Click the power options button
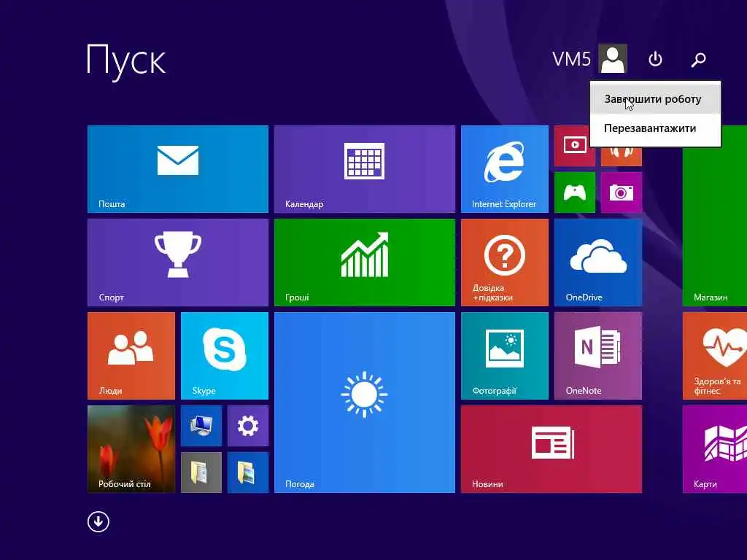Viewport: 747px width, 560px height. (656, 59)
